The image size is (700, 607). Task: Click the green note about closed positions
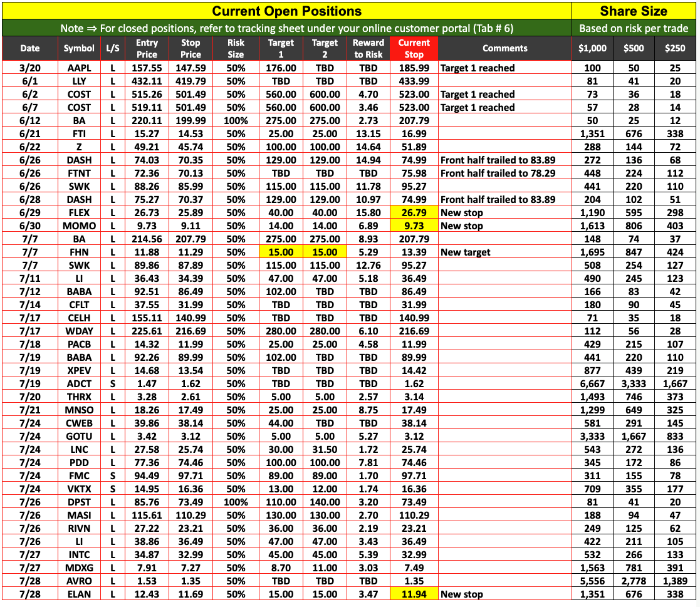pyautogui.click(x=286, y=28)
